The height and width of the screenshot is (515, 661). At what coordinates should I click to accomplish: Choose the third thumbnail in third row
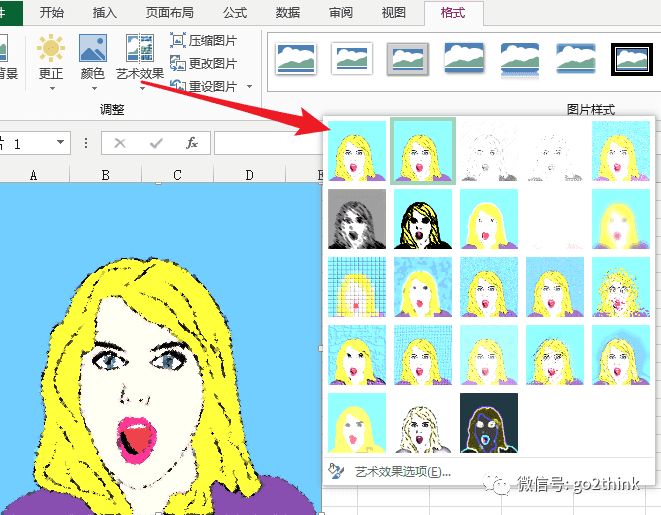point(489,287)
